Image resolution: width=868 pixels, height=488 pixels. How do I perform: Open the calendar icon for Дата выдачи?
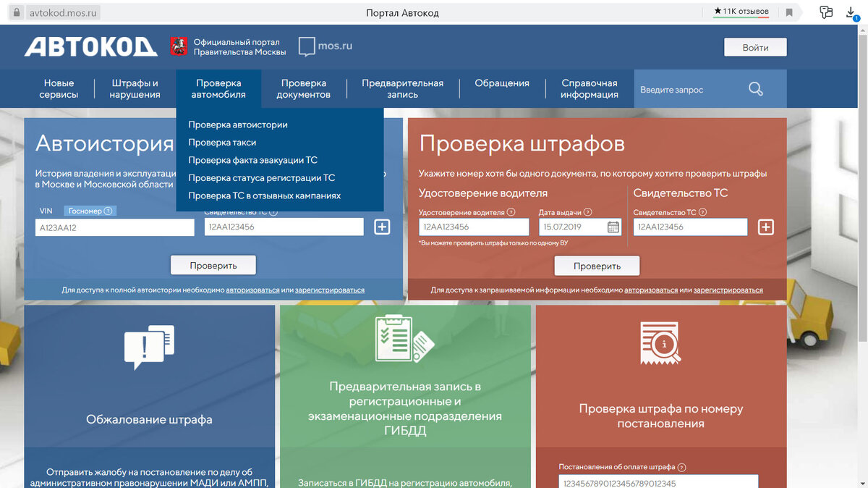point(613,227)
